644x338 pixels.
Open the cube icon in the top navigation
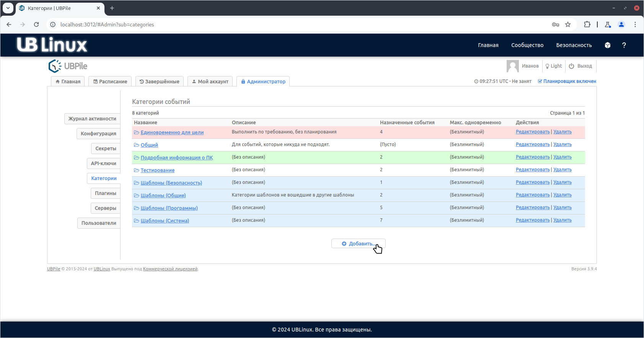[608, 45]
